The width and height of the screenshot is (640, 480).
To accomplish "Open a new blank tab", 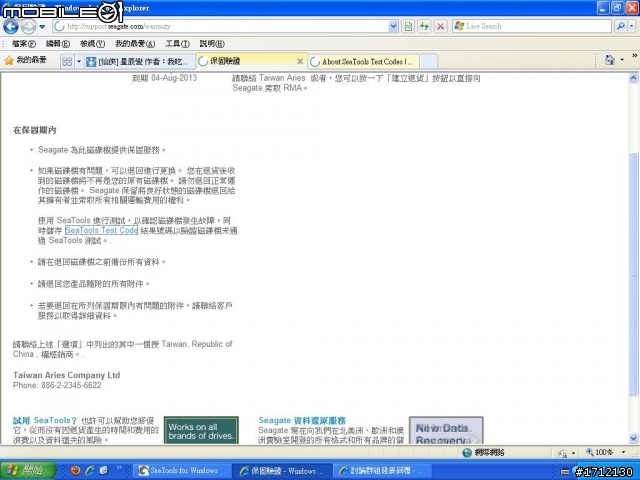I will tap(429, 62).
